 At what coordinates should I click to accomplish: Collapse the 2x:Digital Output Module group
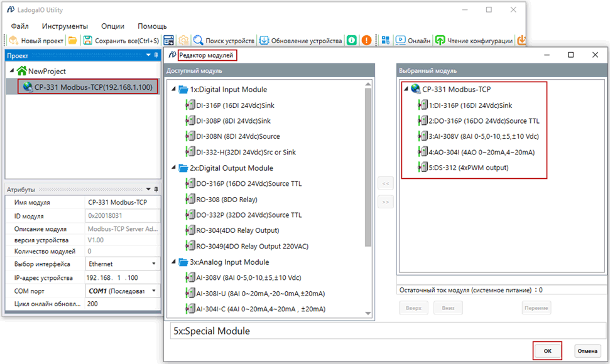click(x=173, y=168)
